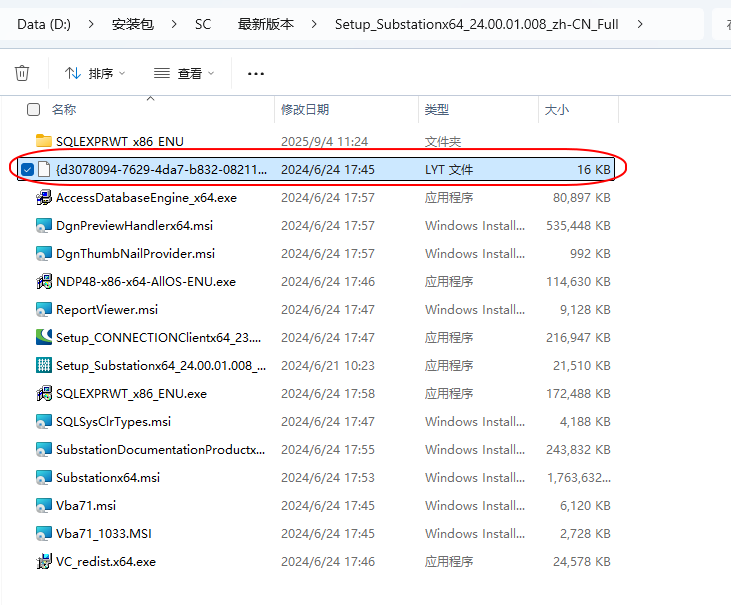Screen dimensions: 731x605
Task: Click the blank file icon of d3078094 LYT file
Action: coord(44,169)
